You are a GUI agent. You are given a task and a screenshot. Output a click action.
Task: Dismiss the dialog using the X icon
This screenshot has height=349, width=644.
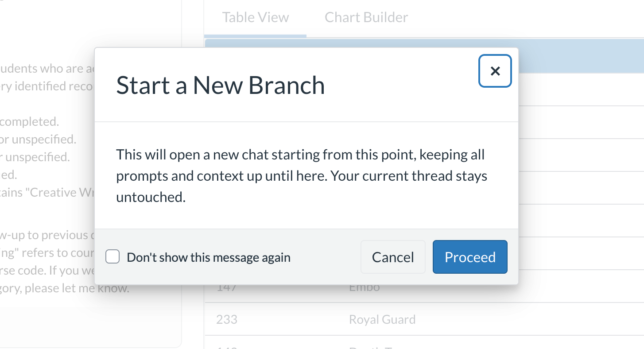(x=495, y=71)
